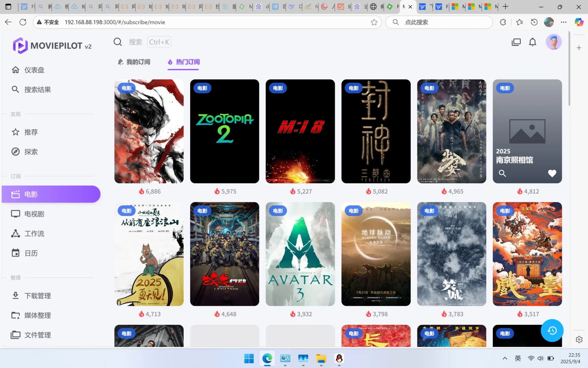Open File Explorer from the taskbar
This screenshot has height=368, width=588.
pos(321,358)
